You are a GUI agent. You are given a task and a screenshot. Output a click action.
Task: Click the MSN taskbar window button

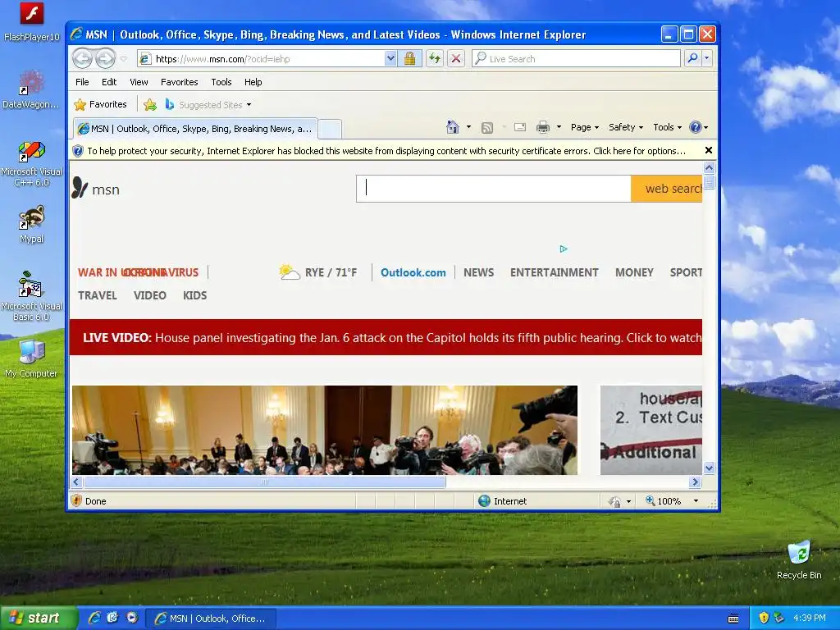(x=212, y=619)
